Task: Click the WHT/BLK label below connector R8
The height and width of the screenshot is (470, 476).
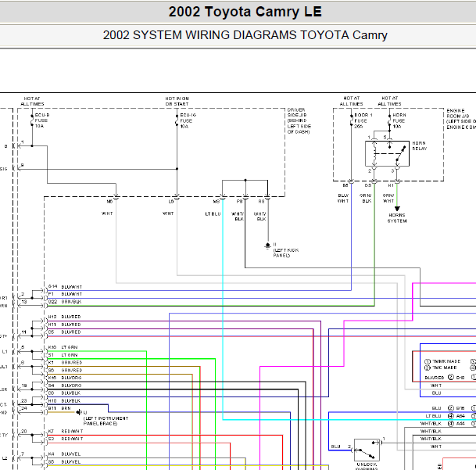Action: pos(260,217)
